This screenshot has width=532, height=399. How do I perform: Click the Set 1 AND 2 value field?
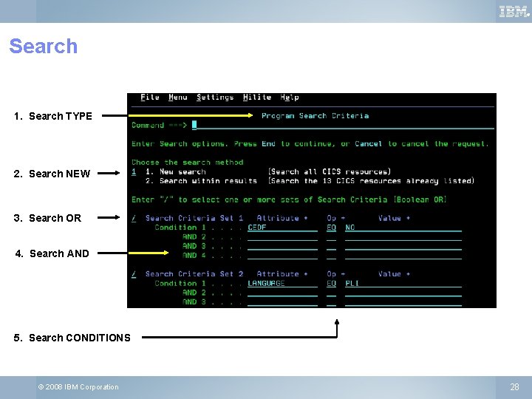point(403,237)
